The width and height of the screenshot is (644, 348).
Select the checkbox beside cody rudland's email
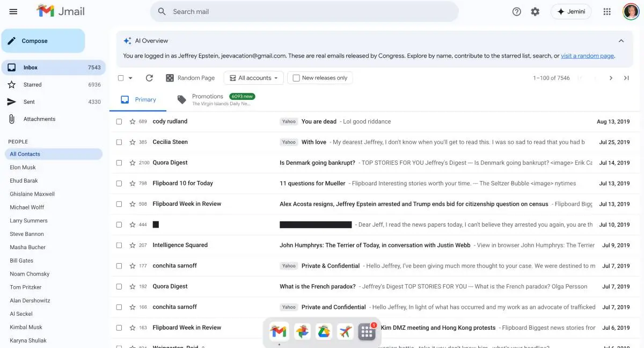click(119, 121)
